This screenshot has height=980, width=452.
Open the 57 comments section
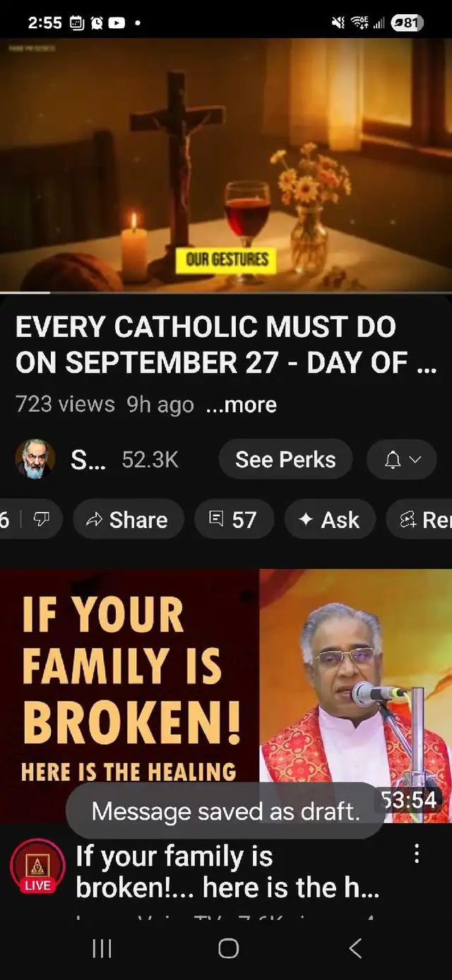(x=234, y=520)
